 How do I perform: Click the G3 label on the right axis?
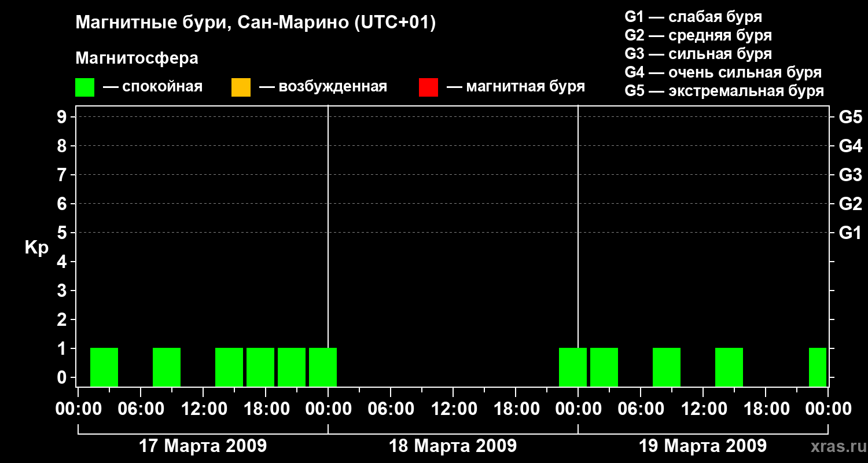[x=851, y=175]
